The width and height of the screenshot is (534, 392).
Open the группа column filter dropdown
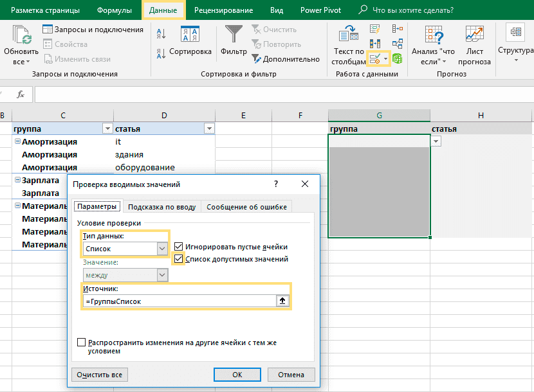(107, 129)
